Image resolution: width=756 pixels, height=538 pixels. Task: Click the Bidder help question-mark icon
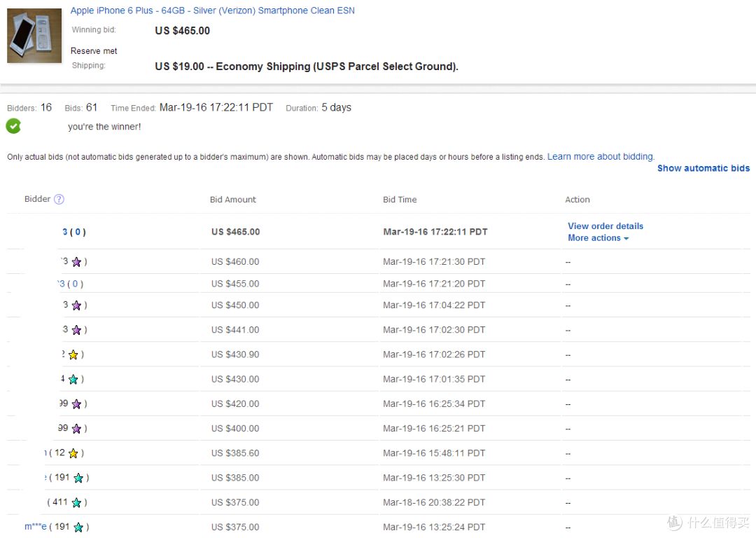59,199
